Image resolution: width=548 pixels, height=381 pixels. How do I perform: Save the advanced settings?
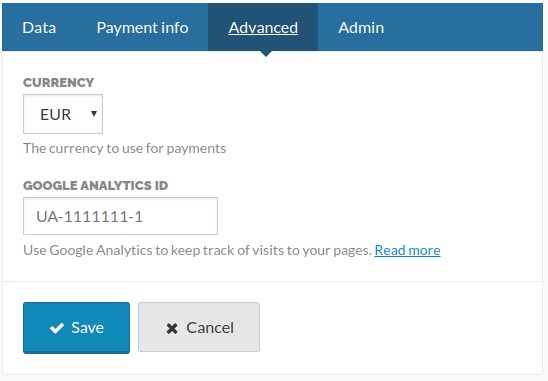(76, 328)
